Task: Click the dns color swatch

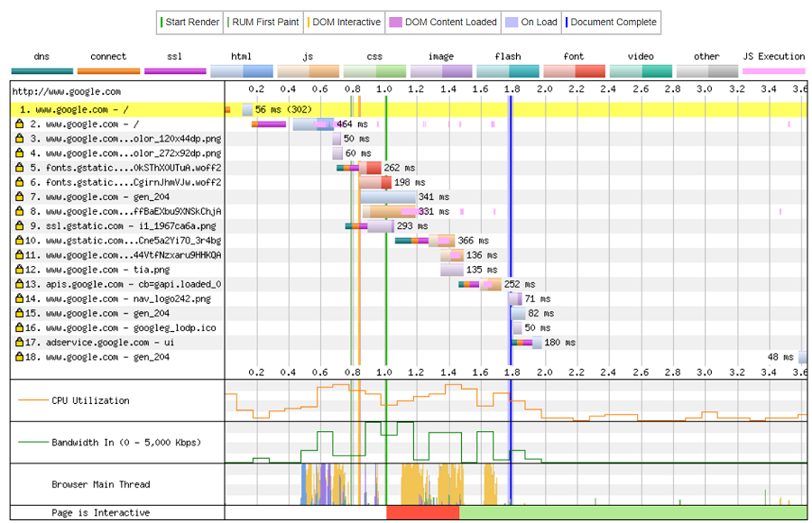Action: [x=42, y=71]
